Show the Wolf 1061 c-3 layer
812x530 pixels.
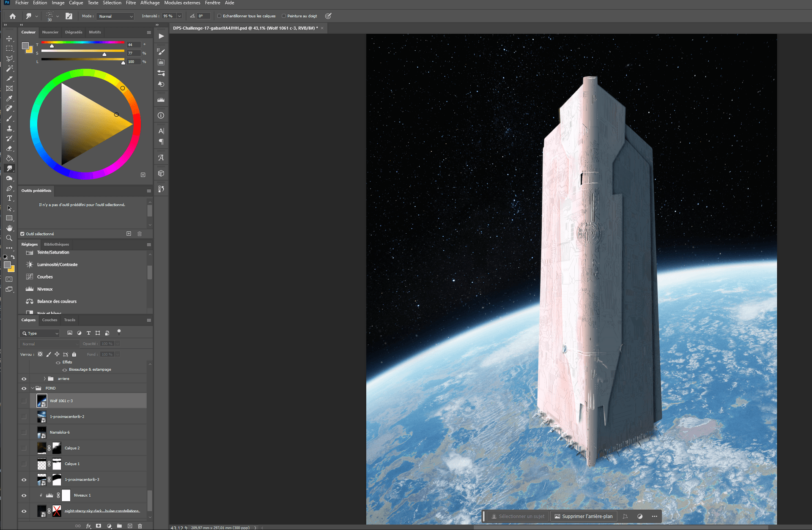tap(24, 401)
